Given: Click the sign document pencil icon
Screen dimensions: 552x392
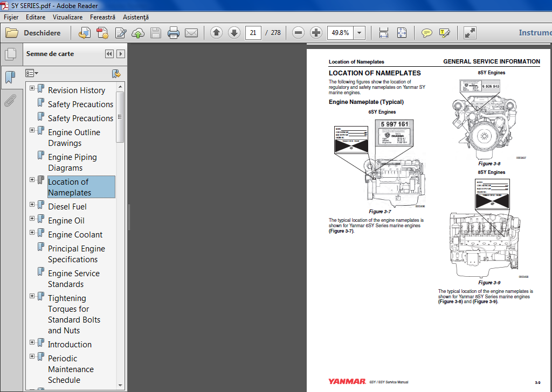Looking at the screenshot, I should tap(120, 33).
